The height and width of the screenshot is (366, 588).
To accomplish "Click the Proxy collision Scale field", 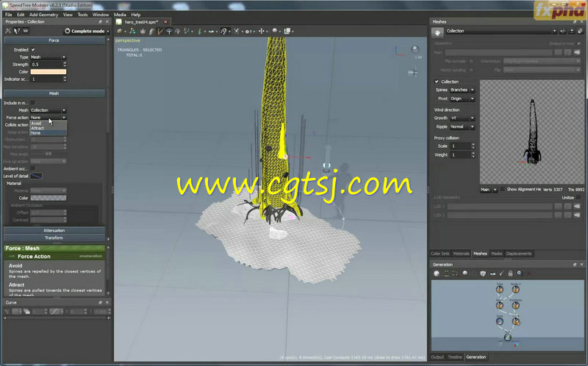I will 462,146.
